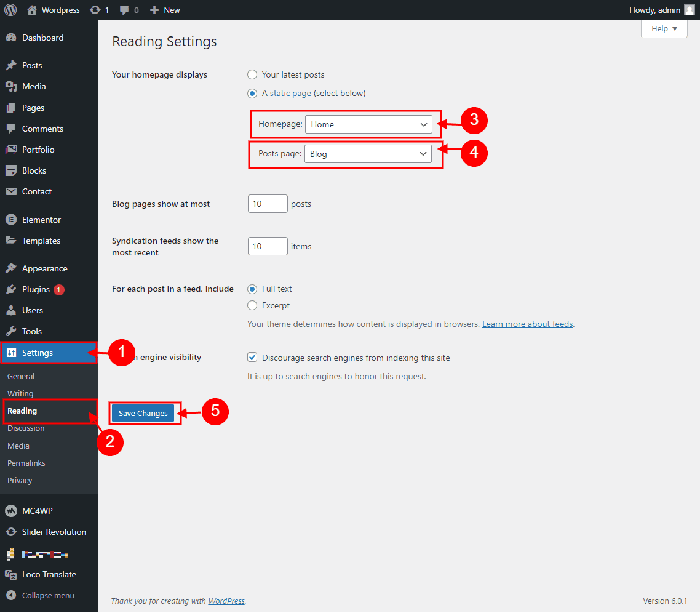Open Plugins via the plug icon
Image resolution: width=700 pixels, height=613 pixels.
click(11, 289)
